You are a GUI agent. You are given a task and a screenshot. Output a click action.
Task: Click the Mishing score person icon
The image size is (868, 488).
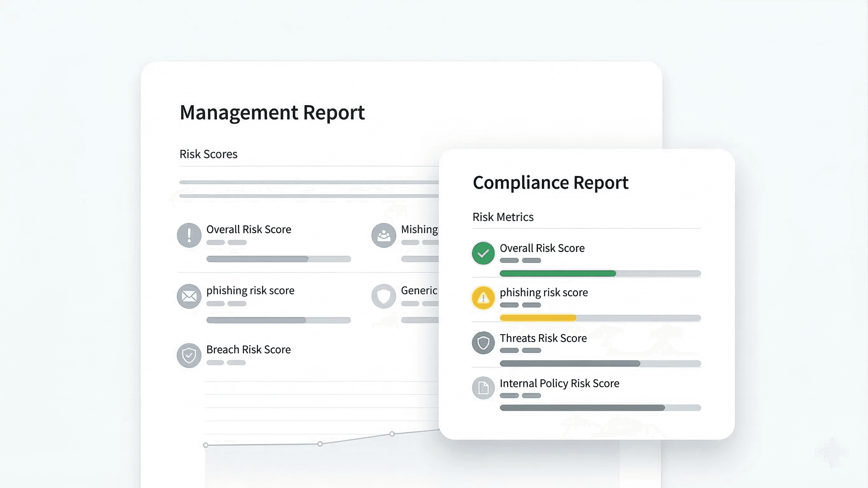point(383,235)
